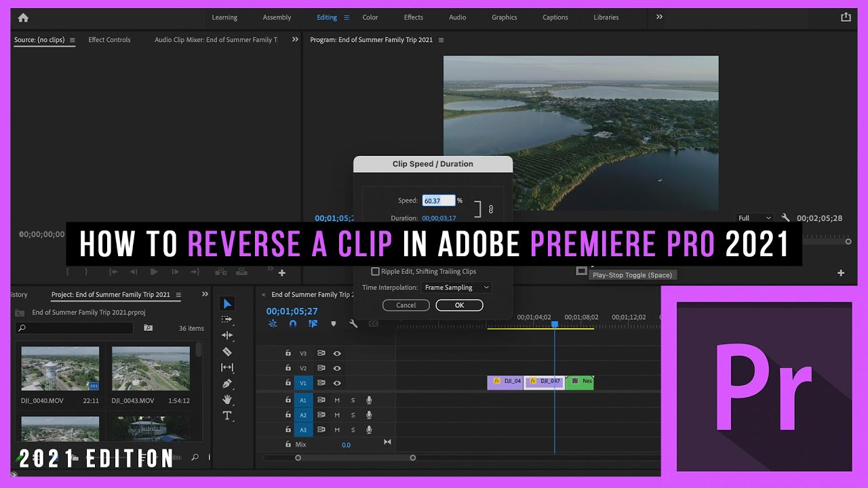Open playback resolution Full dropdown
868x488 pixels.
click(754, 218)
